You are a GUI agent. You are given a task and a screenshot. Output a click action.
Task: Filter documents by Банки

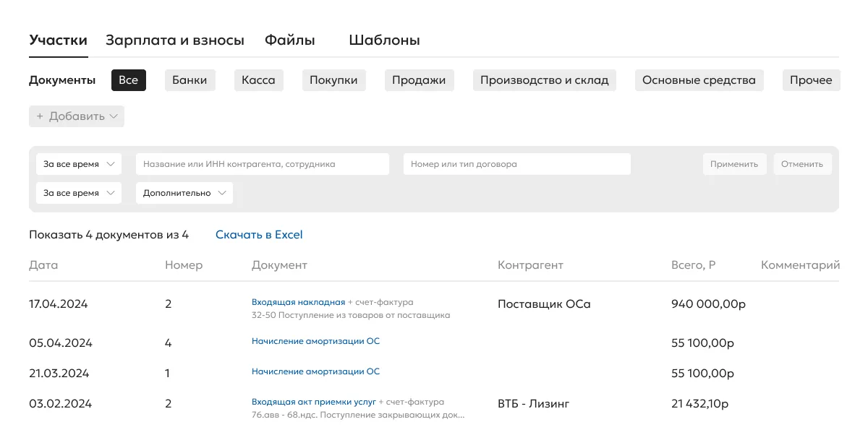190,80
